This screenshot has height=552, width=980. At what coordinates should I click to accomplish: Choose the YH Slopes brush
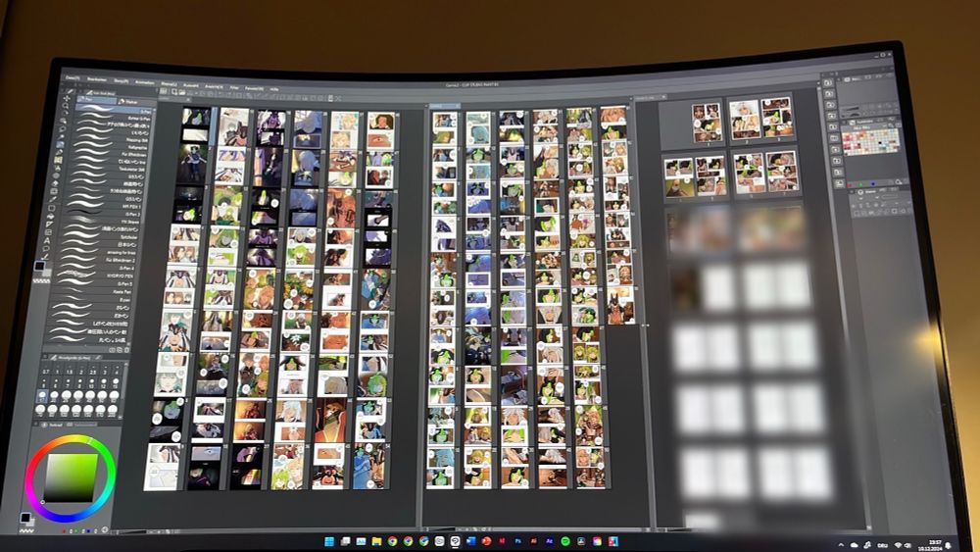100,222
